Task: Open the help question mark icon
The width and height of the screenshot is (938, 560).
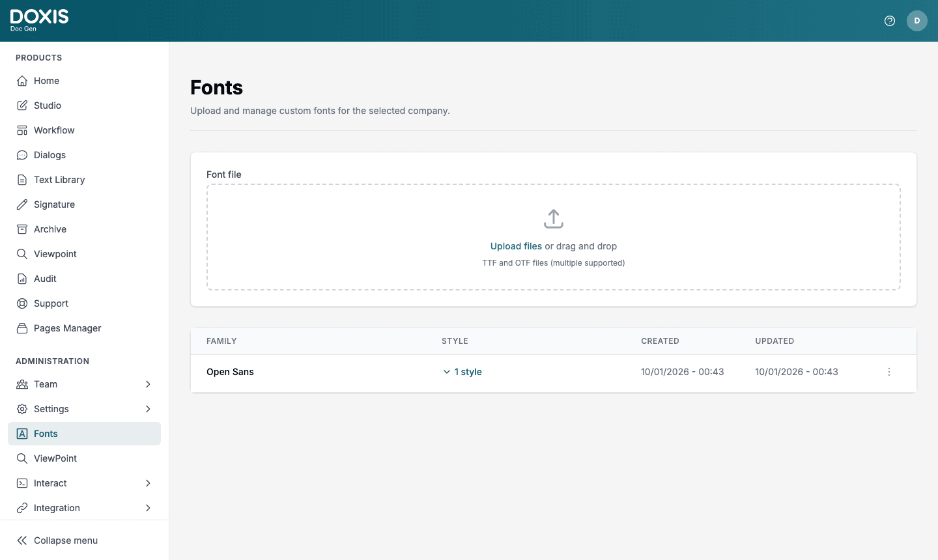Action: point(890,21)
